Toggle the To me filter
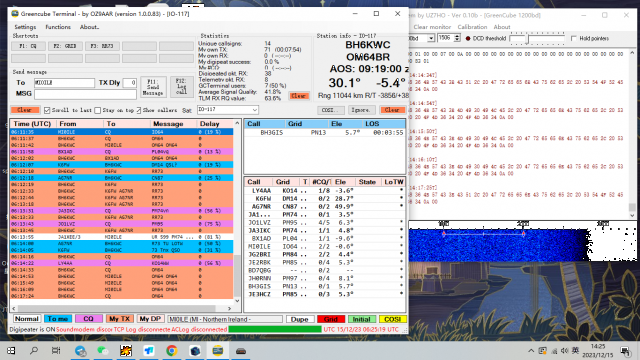 (58, 319)
